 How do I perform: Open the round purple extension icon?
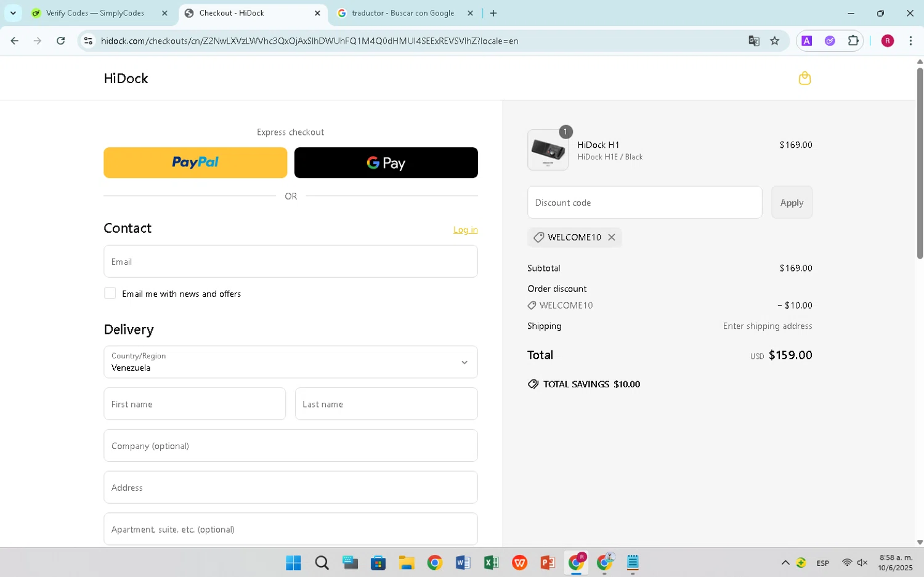pyautogui.click(x=830, y=41)
